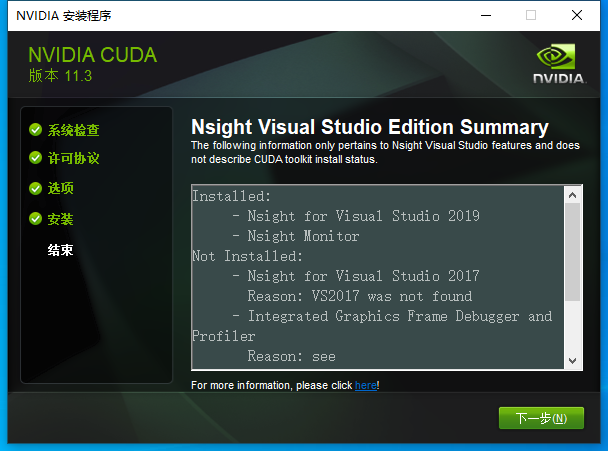
Task: Minimize the NVIDIA 安装程序 window
Action: pos(486,16)
